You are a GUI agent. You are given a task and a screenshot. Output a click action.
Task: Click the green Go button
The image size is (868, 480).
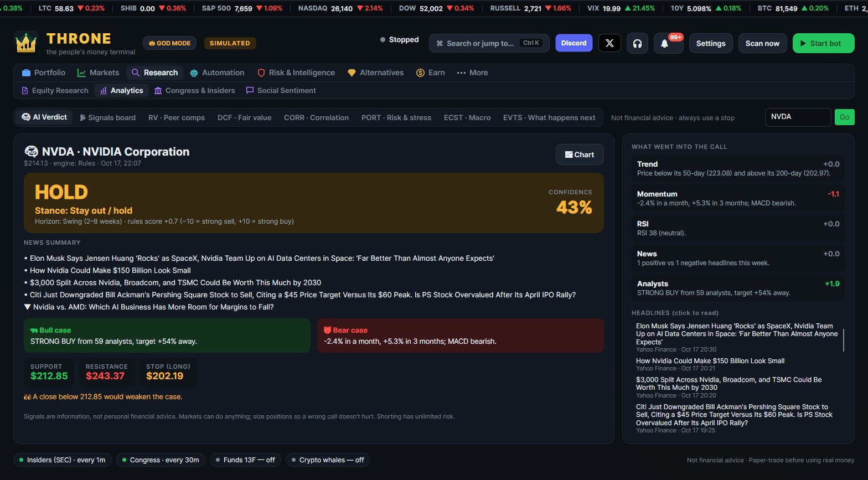click(845, 117)
